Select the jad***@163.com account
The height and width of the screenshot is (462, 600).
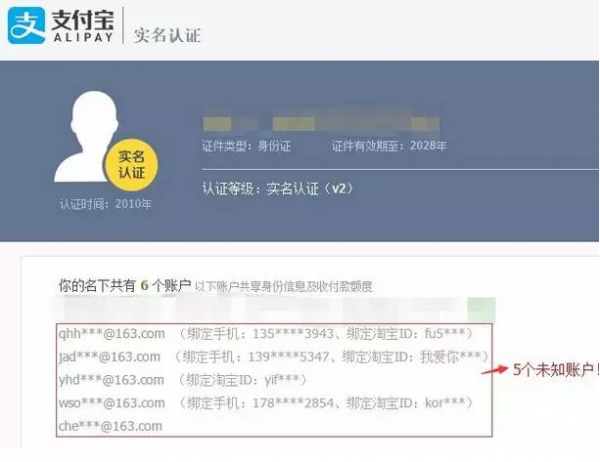pos(110,357)
